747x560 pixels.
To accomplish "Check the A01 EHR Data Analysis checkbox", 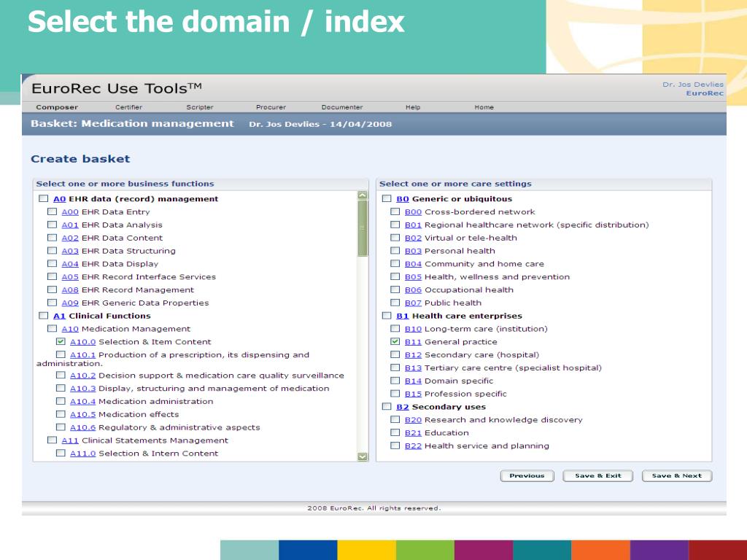I will pos(52,225).
